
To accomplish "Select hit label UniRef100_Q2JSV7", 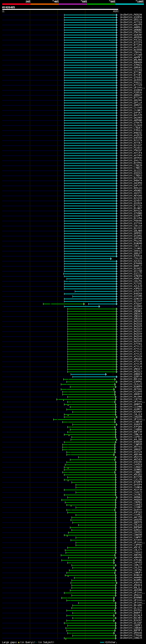I will tap(131, 301).
